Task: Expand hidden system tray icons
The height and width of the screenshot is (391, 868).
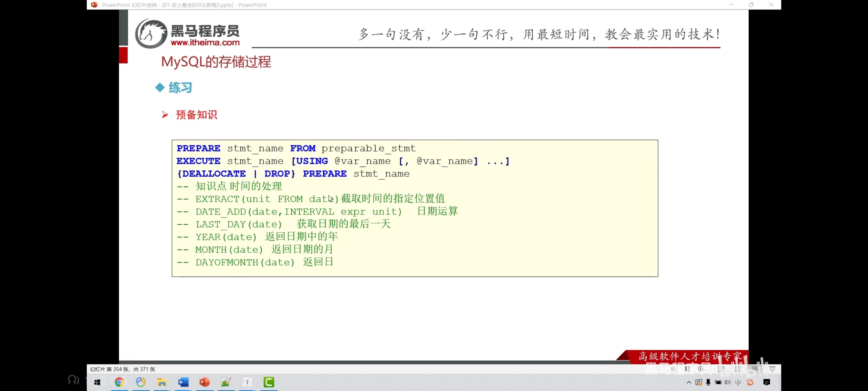Action: click(689, 382)
